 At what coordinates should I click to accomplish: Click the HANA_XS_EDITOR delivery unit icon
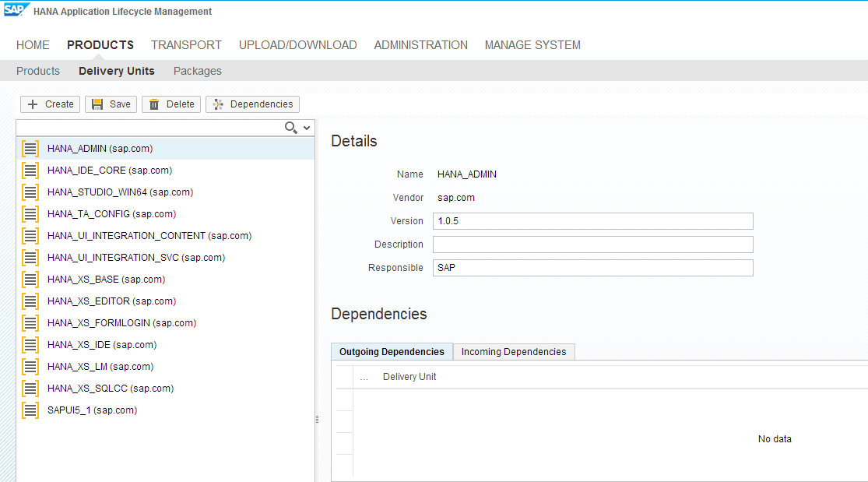tap(30, 301)
